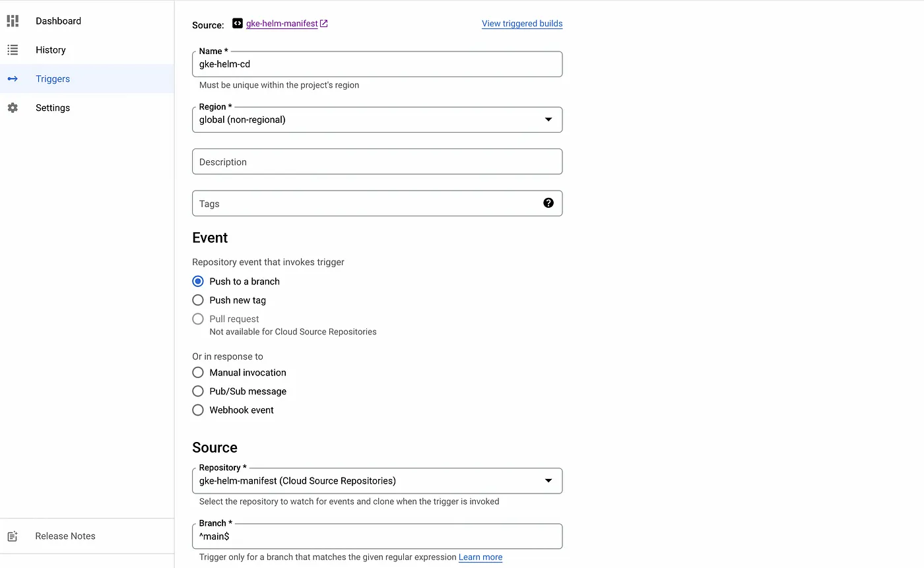Navigate to the History section
The height and width of the screenshot is (568, 924).
click(x=50, y=49)
